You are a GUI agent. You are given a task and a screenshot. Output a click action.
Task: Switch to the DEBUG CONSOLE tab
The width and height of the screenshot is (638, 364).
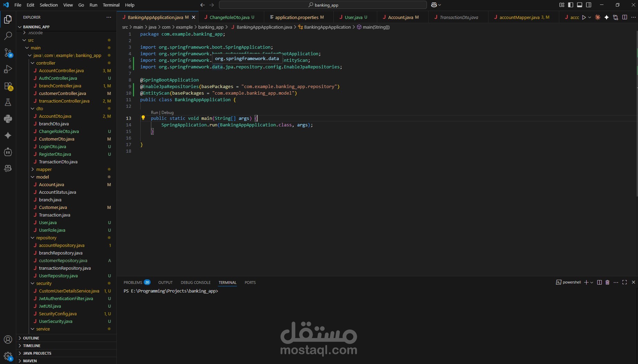(x=196, y=282)
